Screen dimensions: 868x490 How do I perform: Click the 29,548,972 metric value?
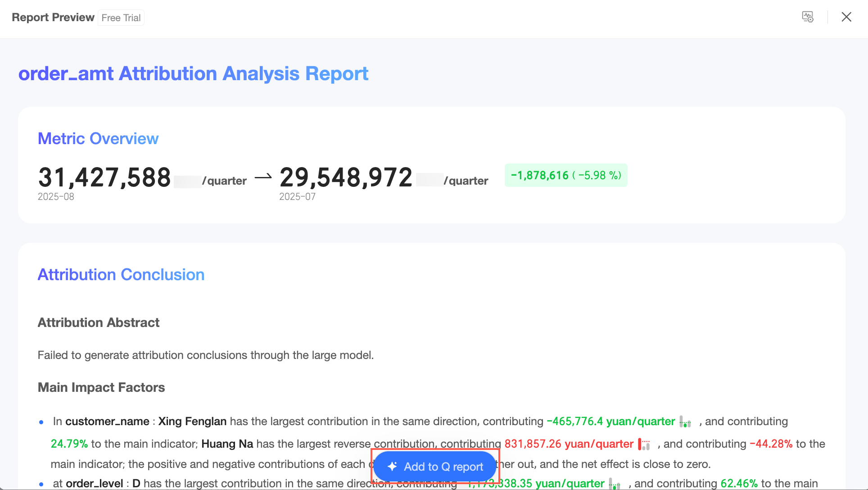point(346,177)
